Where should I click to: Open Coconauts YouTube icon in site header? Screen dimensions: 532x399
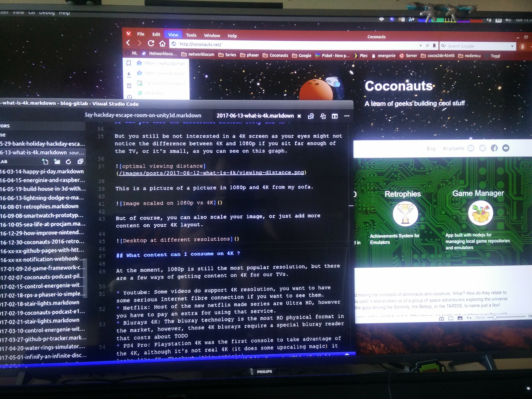506,148
